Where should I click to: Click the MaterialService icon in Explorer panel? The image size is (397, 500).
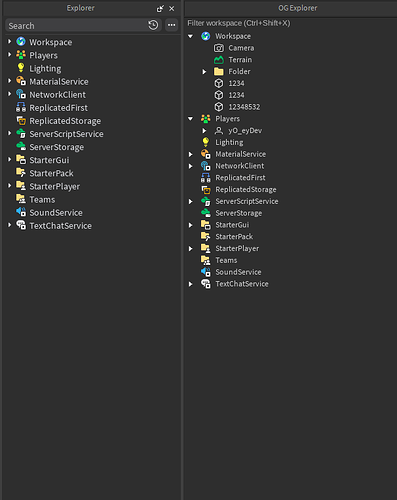tap(21, 81)
